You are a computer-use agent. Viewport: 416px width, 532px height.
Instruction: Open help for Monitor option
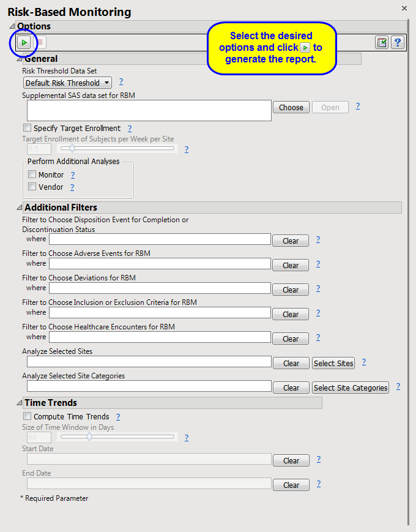point(73,174)
